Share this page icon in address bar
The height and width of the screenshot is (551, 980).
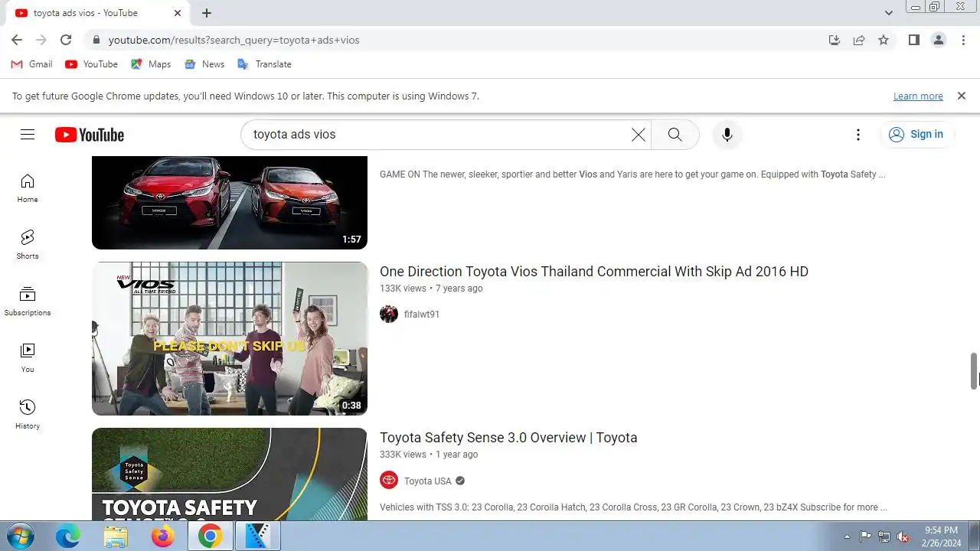859,40
